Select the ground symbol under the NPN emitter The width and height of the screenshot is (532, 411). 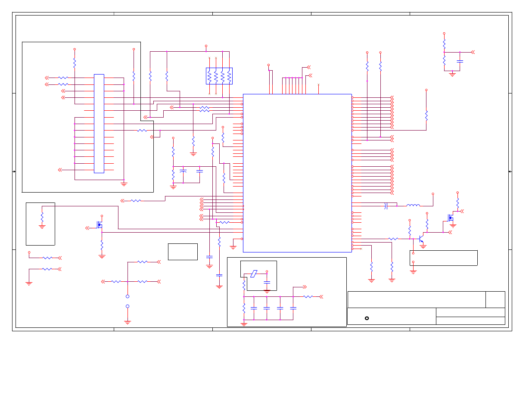click(x=423, y=247)
